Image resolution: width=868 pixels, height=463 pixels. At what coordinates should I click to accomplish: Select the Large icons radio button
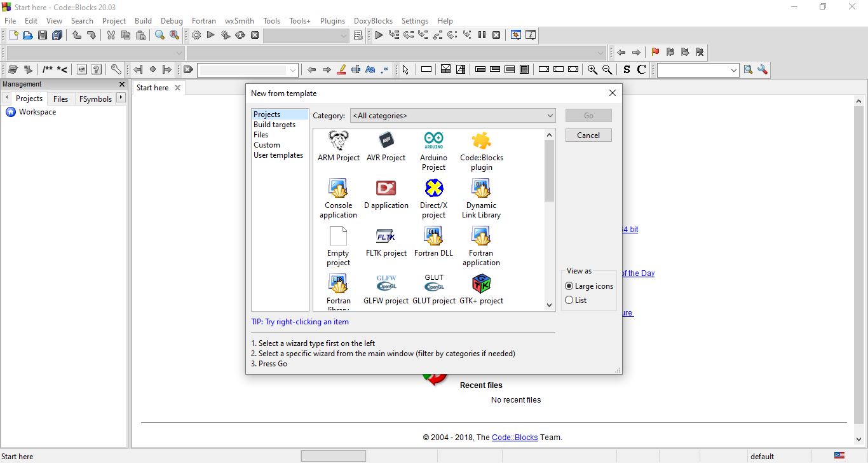click(569, 286)
